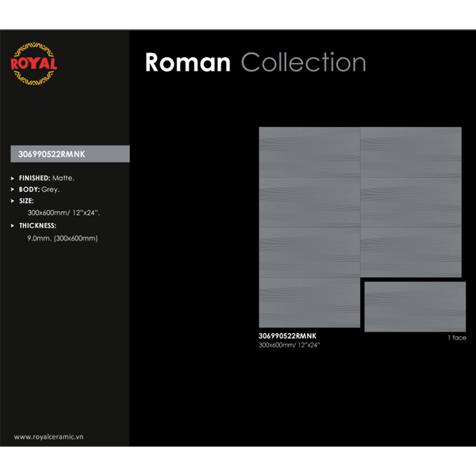Click the '306990522RMNK' caption under the tiles

point(287,336)
